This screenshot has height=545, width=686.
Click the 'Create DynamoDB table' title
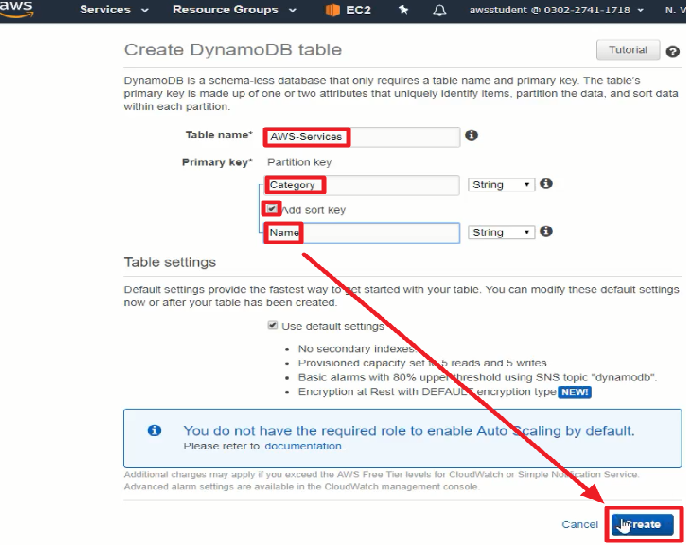click(x=232, y=50)
